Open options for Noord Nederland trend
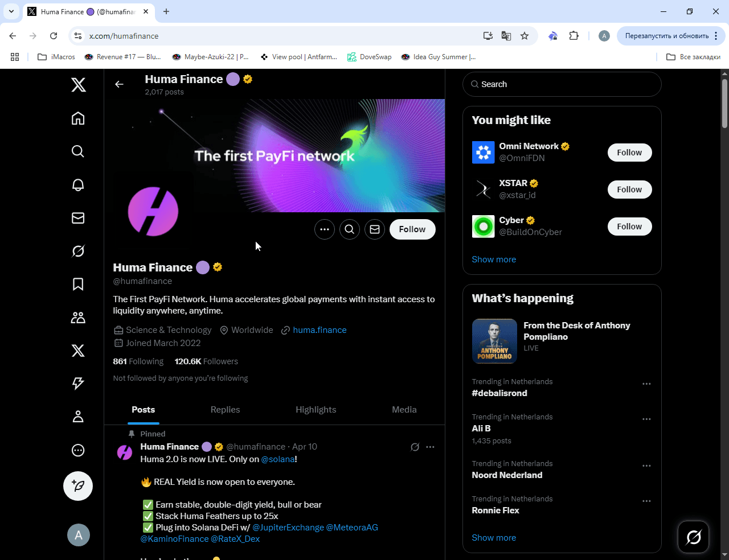 [x=646, y=466]
